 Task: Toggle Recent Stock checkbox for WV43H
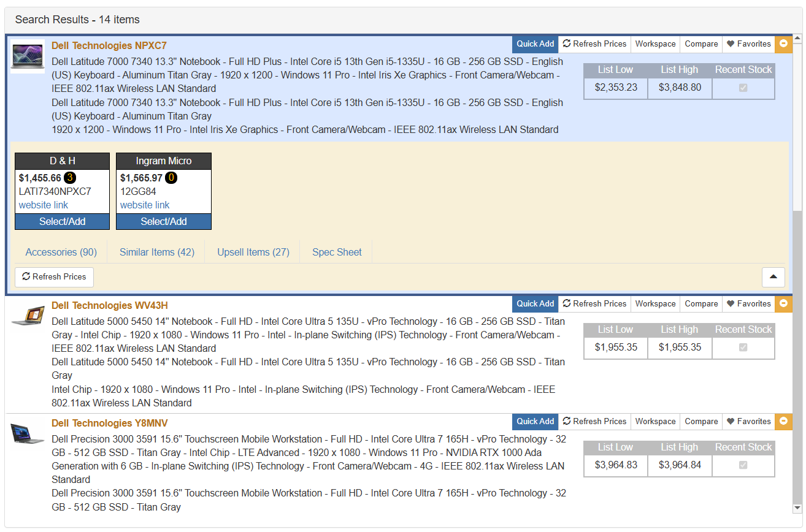point(743,348)
